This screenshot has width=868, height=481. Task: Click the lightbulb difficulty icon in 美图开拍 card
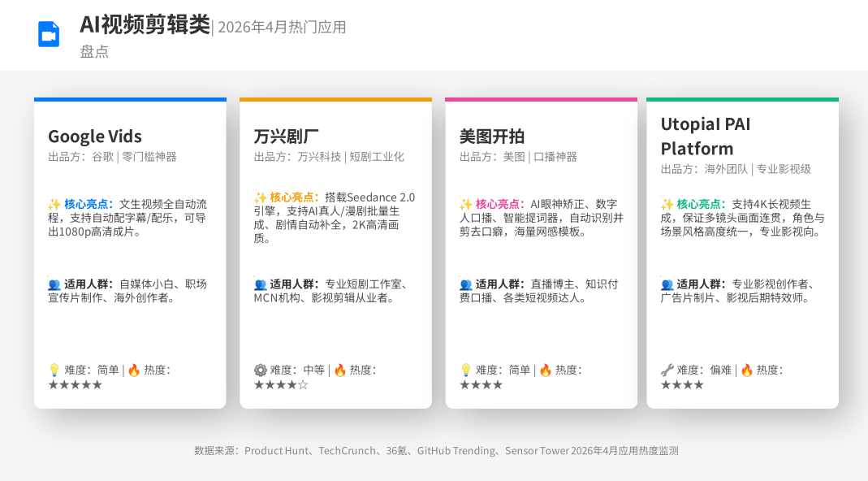[465, 370]
